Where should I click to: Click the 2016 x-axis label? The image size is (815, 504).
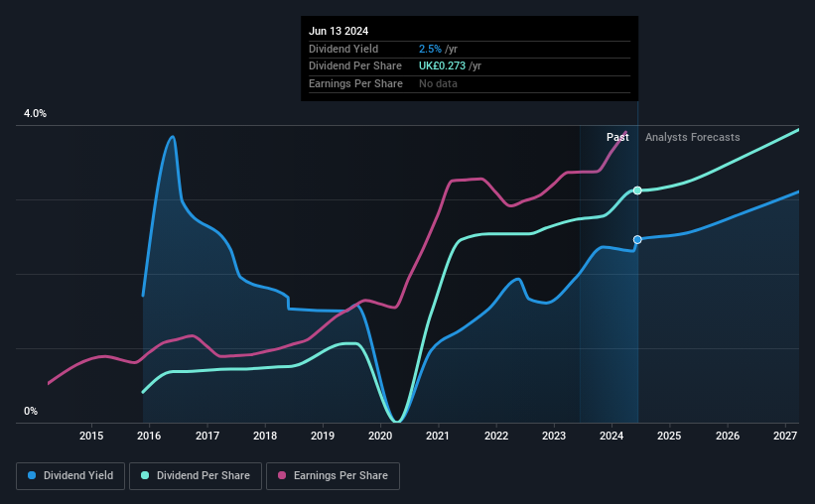click(x=149, y=436)
